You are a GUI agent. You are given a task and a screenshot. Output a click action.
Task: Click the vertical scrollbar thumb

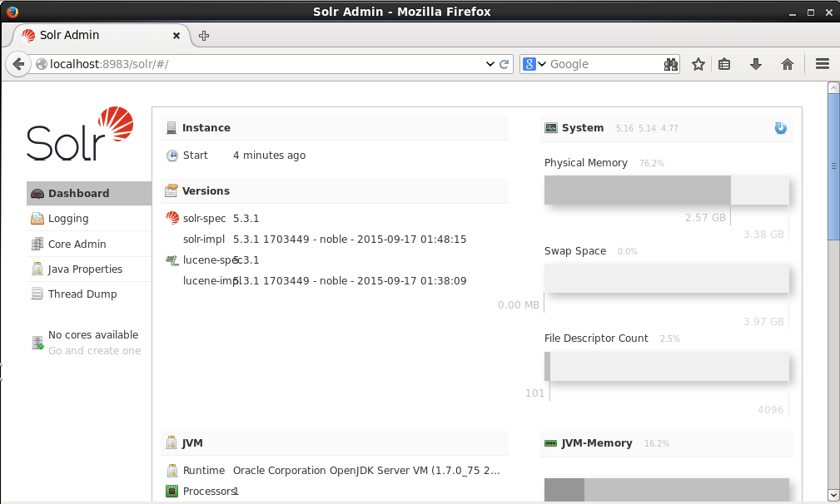pyautogui.click(x=833, y=166)
